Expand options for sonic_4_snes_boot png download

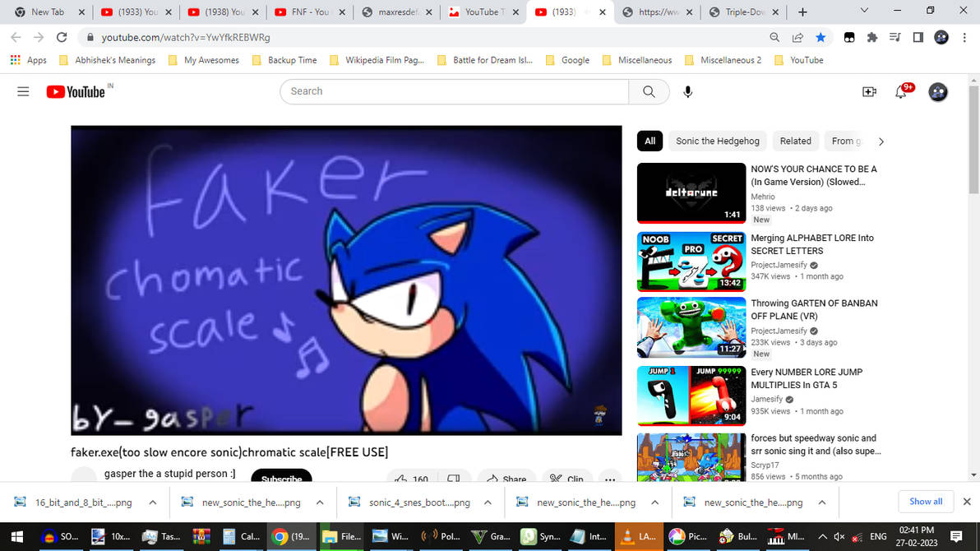coord(488,502)
